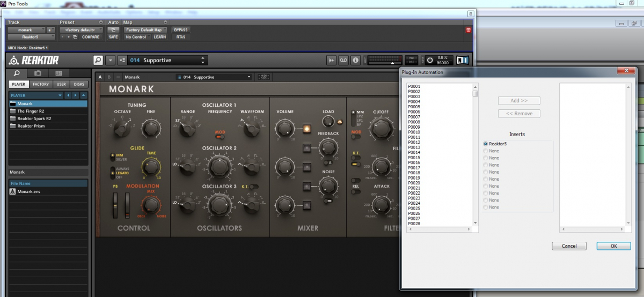Toggle the feedback A switch

(328, 162)
